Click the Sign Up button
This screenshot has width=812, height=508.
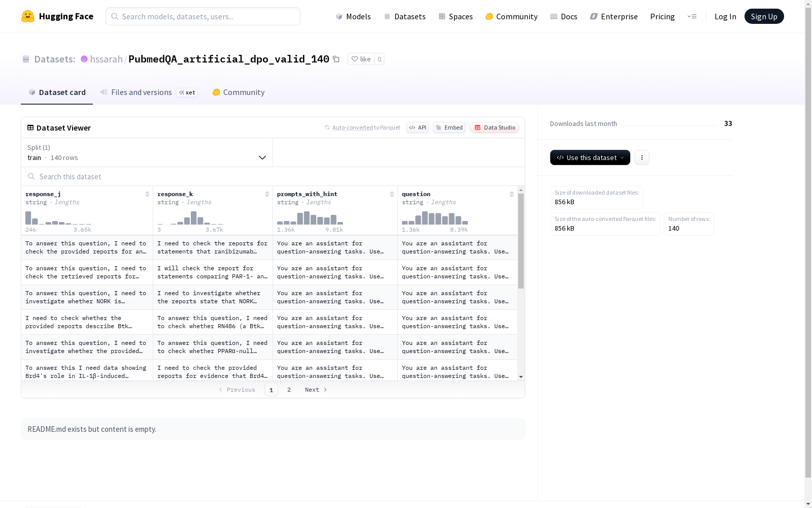tap(764, 16)
